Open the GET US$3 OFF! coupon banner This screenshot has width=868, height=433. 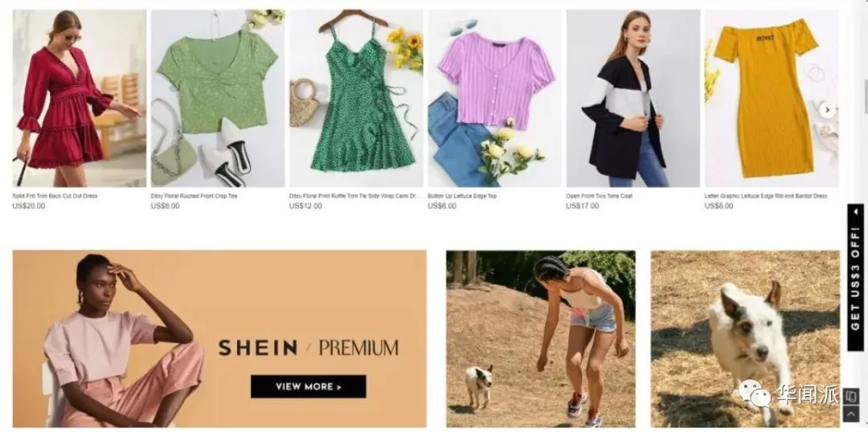point(855,278)
